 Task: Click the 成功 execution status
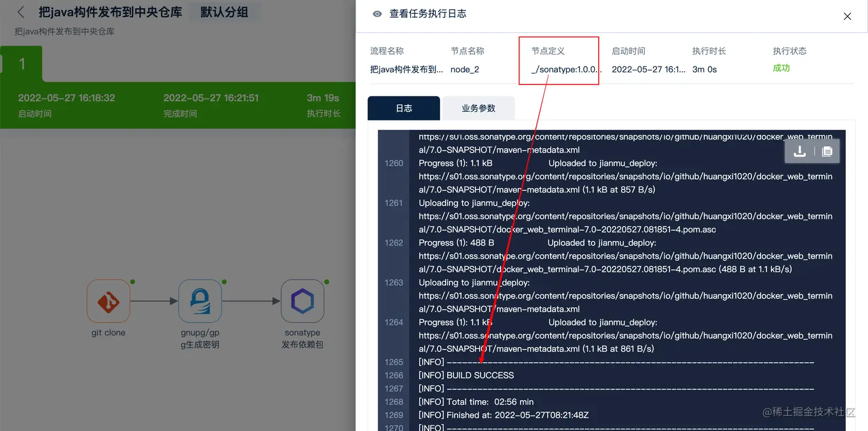[781, 68]
